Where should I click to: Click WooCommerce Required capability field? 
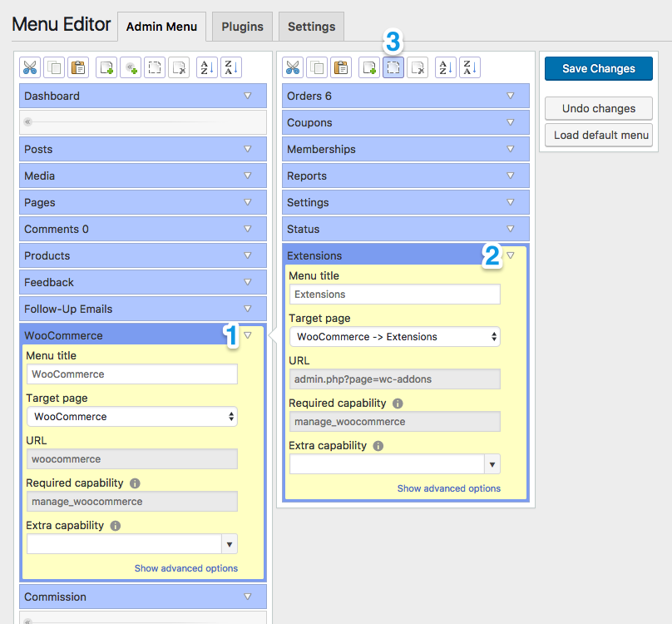click(132, 502)
